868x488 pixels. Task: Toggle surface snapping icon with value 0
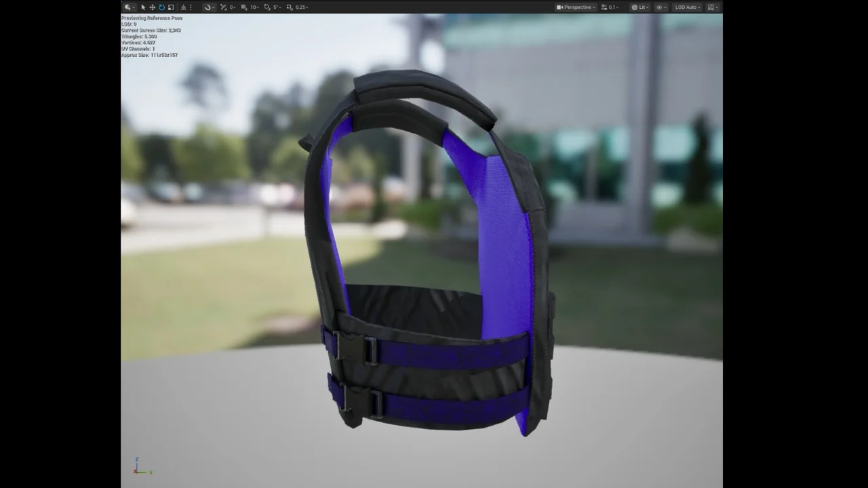(224, 7)
